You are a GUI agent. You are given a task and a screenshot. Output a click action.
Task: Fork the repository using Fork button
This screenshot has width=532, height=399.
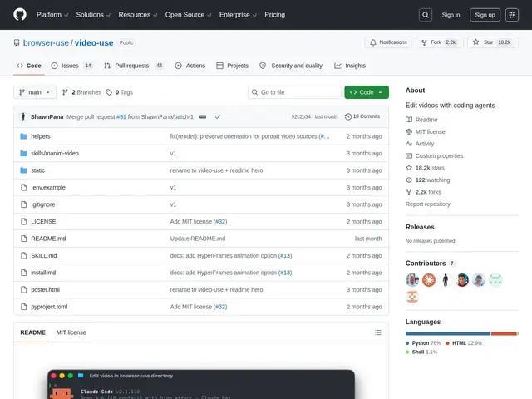(440, 42)
